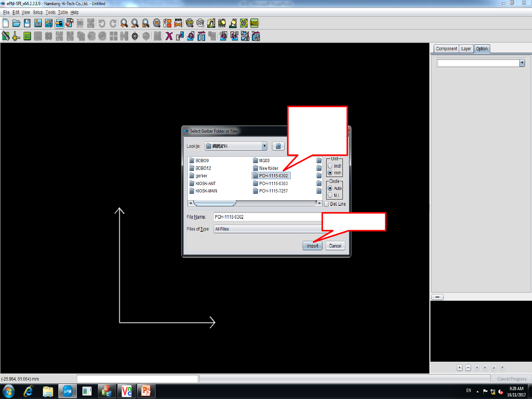Click the file list horizontal scrollbar thumb

point(215,203)
